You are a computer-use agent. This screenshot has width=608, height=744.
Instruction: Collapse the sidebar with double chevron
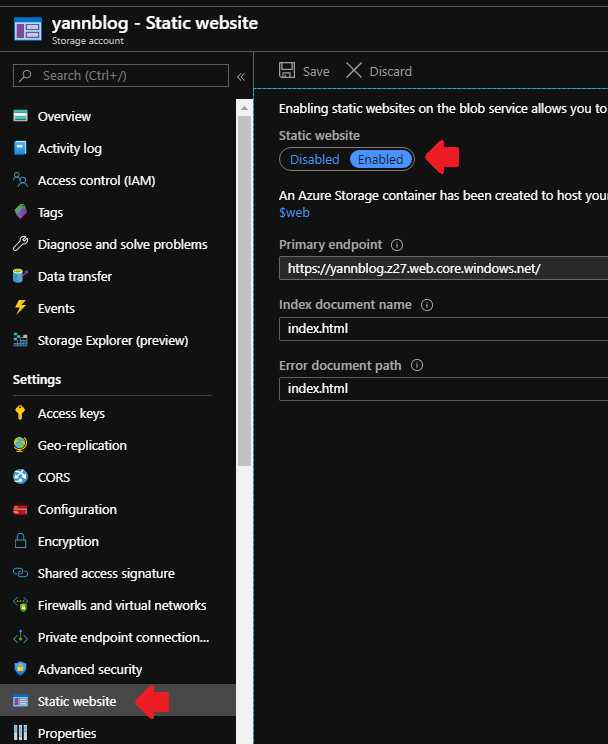point(241,76)
